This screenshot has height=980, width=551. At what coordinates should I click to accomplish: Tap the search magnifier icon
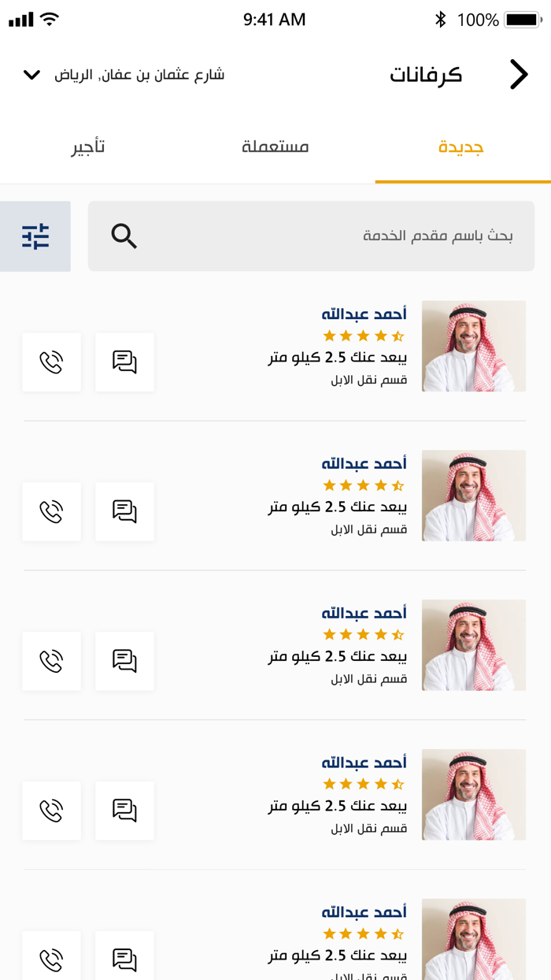coord(124,236)
